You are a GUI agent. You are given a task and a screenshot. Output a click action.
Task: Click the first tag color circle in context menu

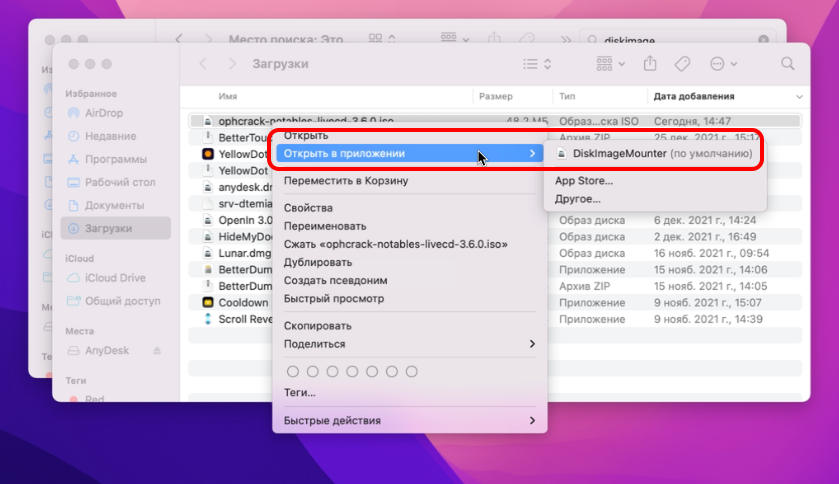tap(293, 371)
